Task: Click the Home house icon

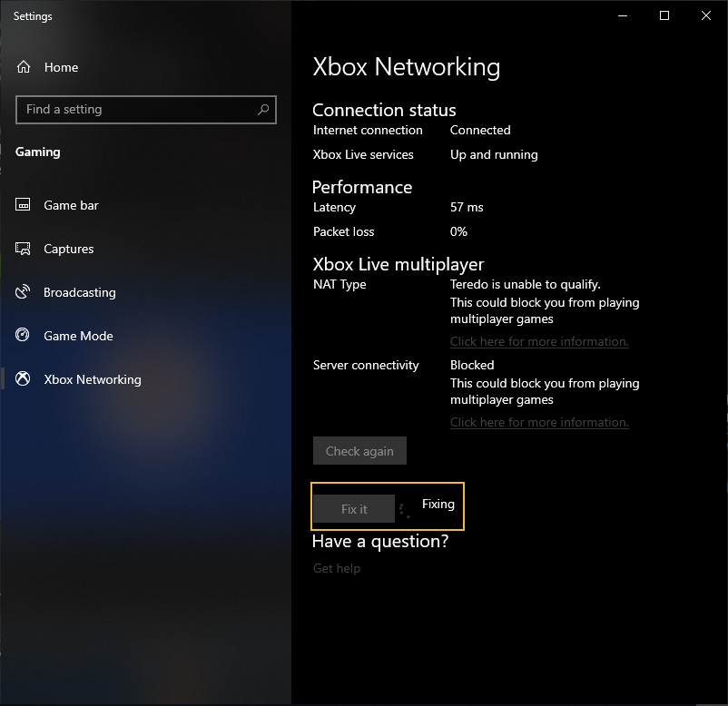Action: point(24,67)
